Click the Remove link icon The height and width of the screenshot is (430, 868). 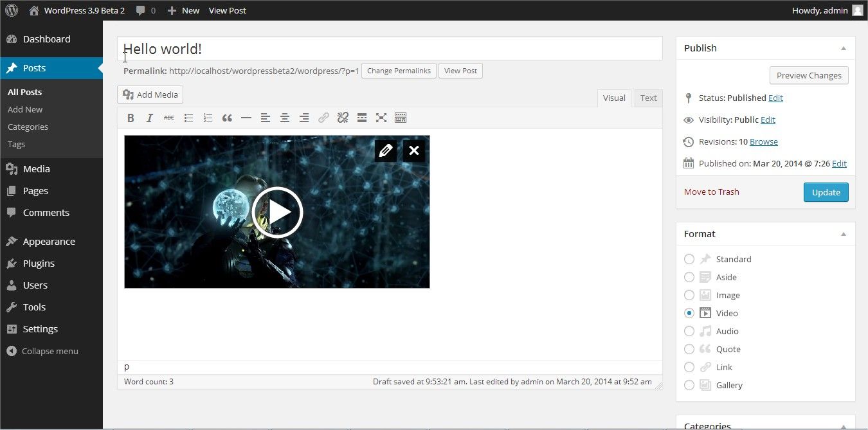pyautogui.click(x=343, y=118)
